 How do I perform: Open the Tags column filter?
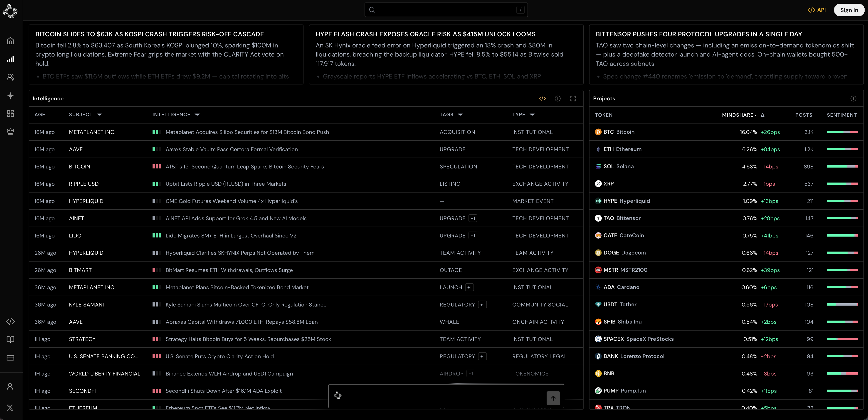pos(460,115)
